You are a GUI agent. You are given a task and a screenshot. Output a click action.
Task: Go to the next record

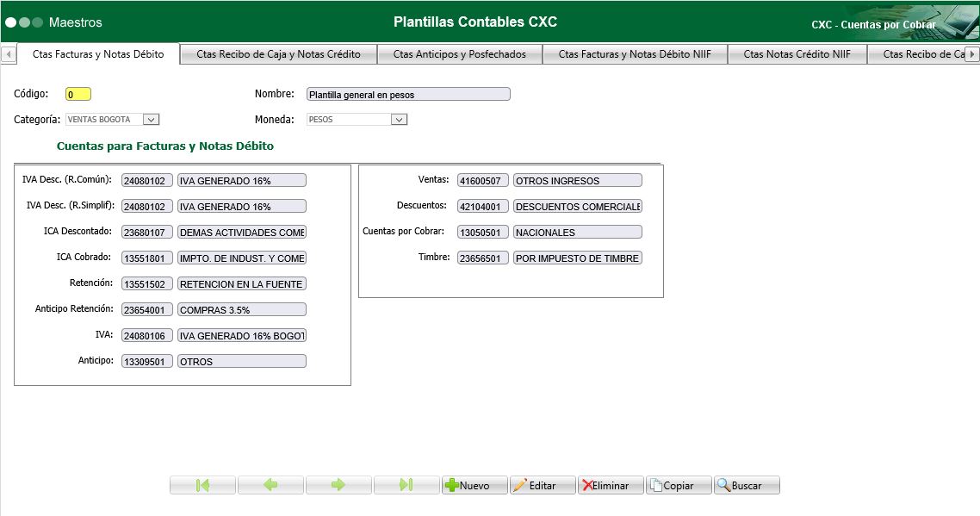click(338, 485)
